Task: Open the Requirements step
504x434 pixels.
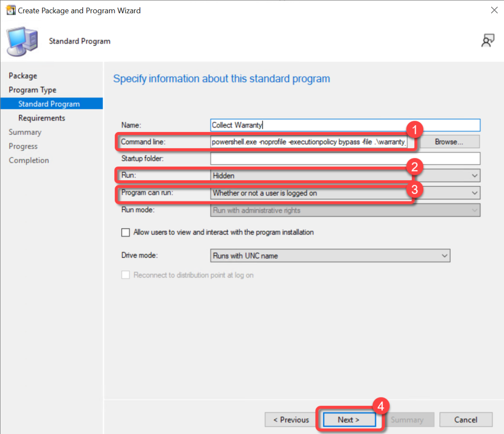Action: point(41,118)
